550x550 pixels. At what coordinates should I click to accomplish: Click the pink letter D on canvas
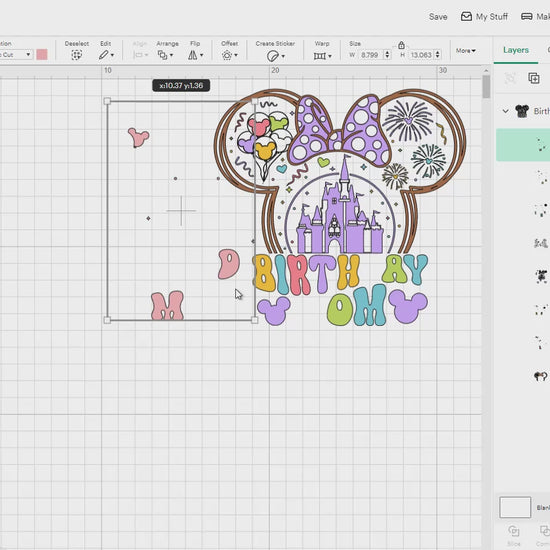click(229, 264)
